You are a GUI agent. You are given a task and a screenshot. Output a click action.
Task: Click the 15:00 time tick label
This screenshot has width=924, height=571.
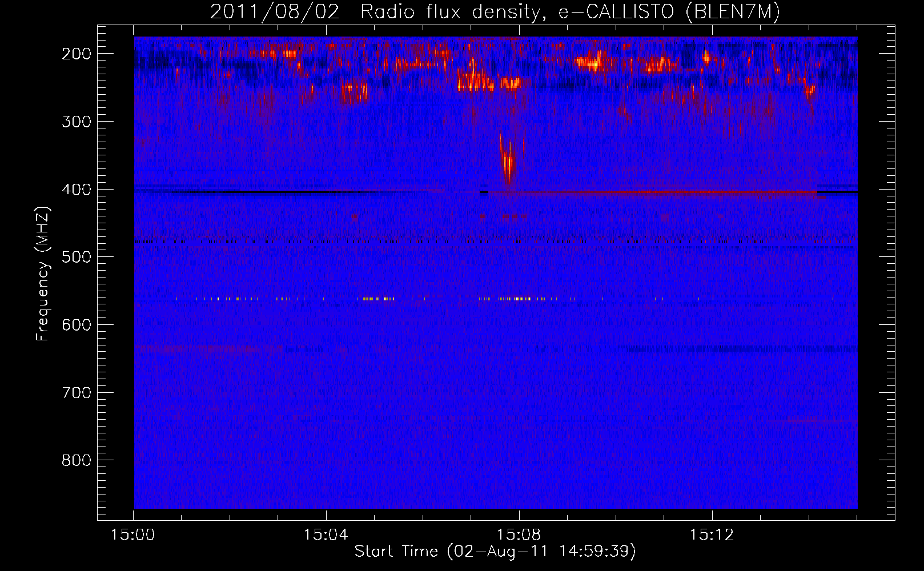(x=133, y=535)
